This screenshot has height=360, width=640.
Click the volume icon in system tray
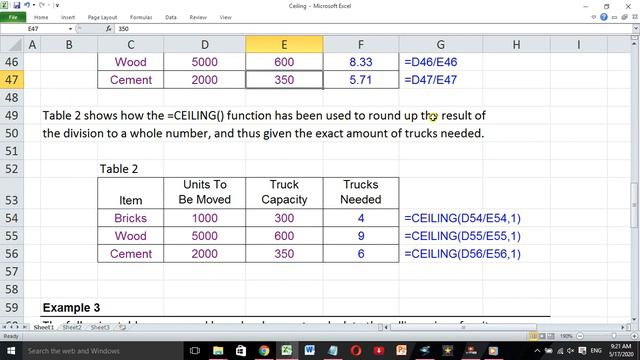pyautogui.click(x=571, y=351)
